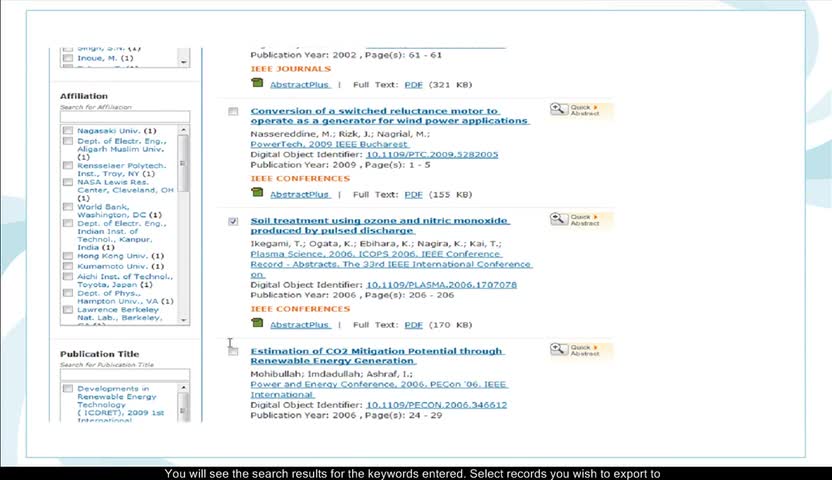Open AbstractPlus link for the 155 KB entry
Image resolution: width=832 pixels, height=480 pixels.
(300, 195)
